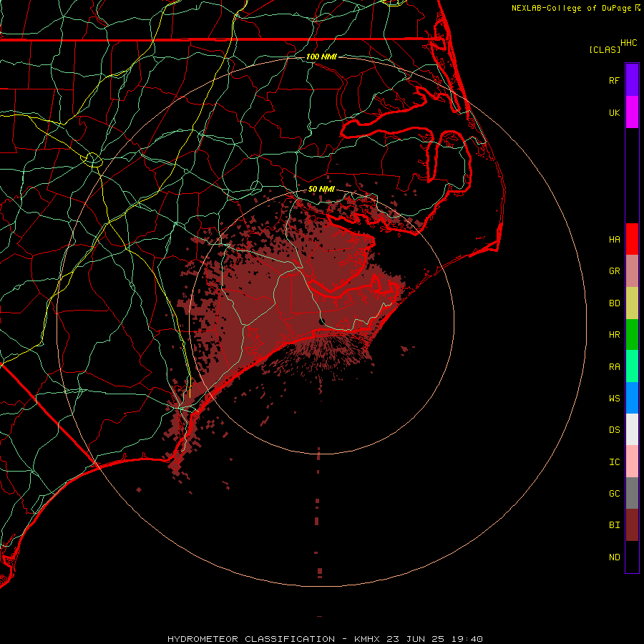Click the RA legend label
The image size is (644, 644).
614,367
